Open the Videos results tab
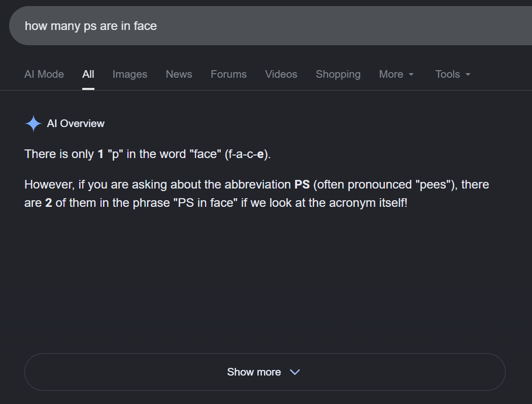The image size is (532, 404). [x=281, y=74]
